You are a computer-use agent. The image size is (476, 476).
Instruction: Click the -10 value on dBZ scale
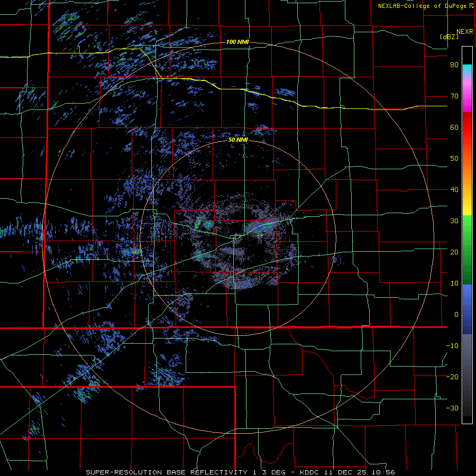click(x=452, y=346)
